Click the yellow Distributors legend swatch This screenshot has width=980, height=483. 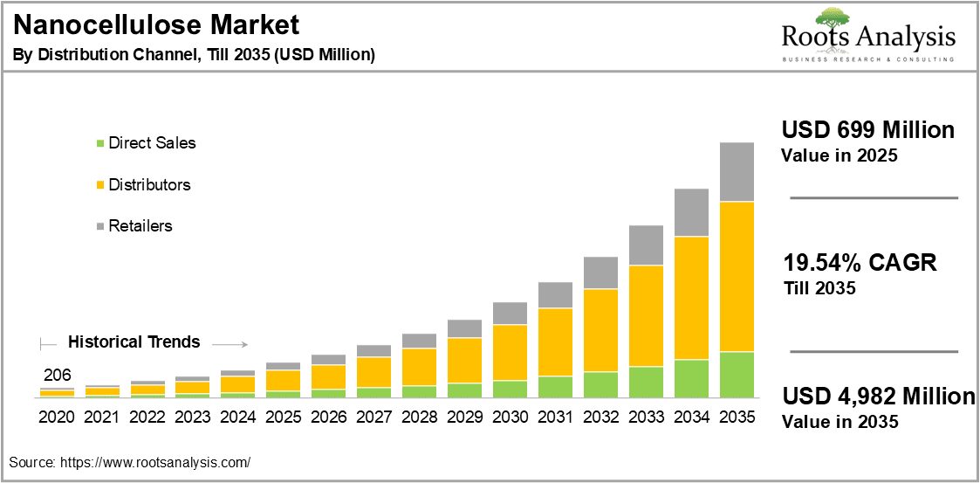[100, 186]
